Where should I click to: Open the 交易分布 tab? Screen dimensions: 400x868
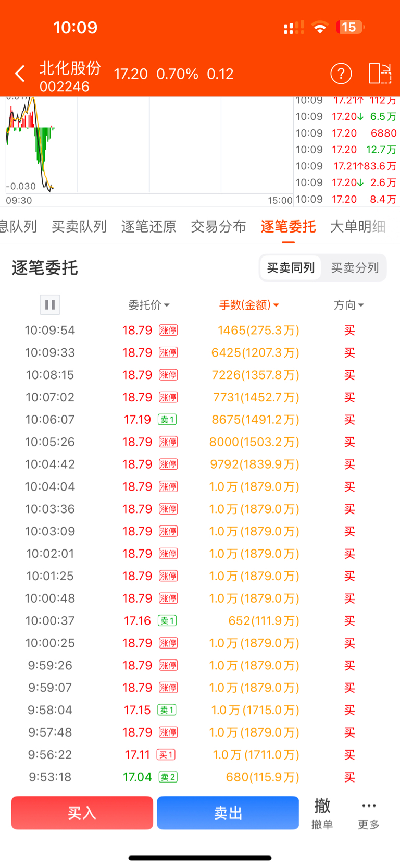[218, 227]
